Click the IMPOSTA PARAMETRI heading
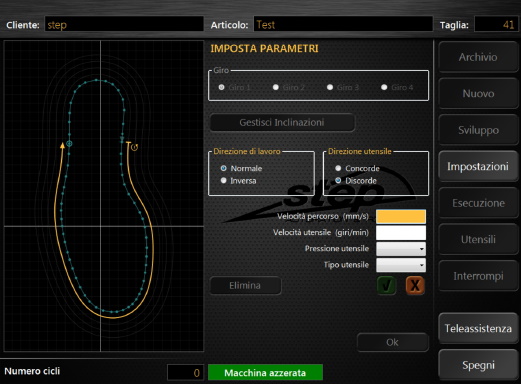Screen dimensions: 521x384 click(x=264, y=49)
